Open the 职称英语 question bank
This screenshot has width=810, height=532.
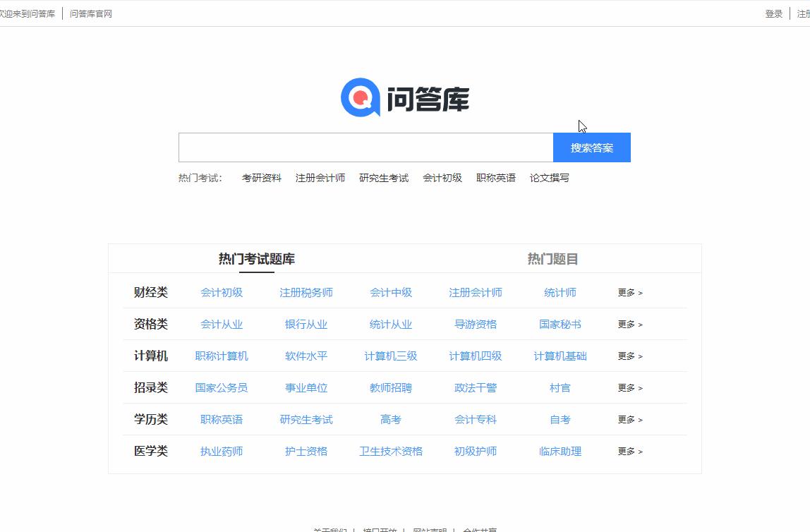pyautogui.click(x=222, y=419)
